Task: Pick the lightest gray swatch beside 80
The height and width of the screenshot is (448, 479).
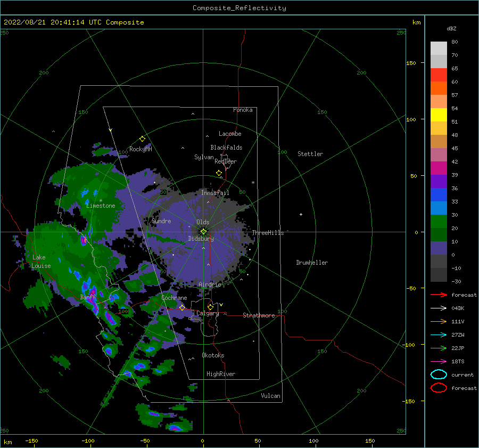Action: click(x=439, y=48)
